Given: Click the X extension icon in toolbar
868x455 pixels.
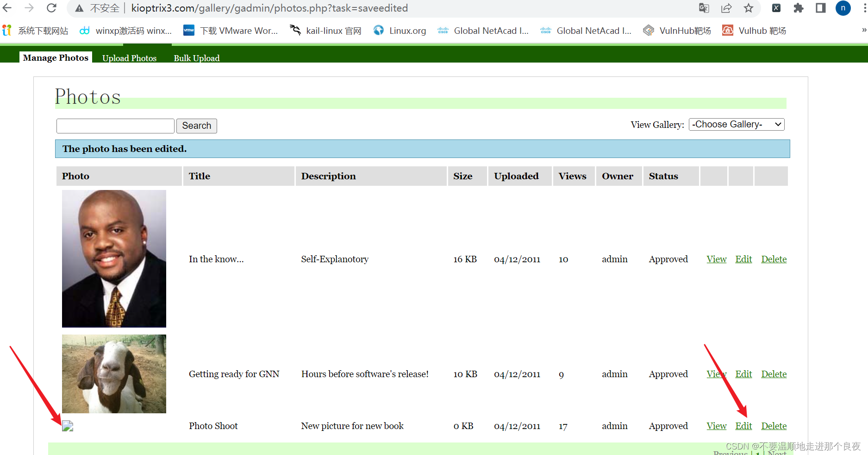Looking at the screenshot, I should (776, 8).
